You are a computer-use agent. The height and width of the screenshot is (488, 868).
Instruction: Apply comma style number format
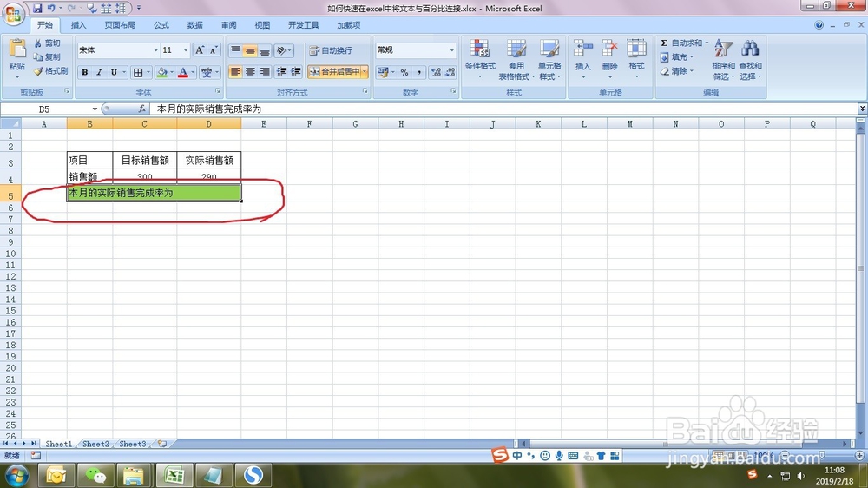point(419,72)
